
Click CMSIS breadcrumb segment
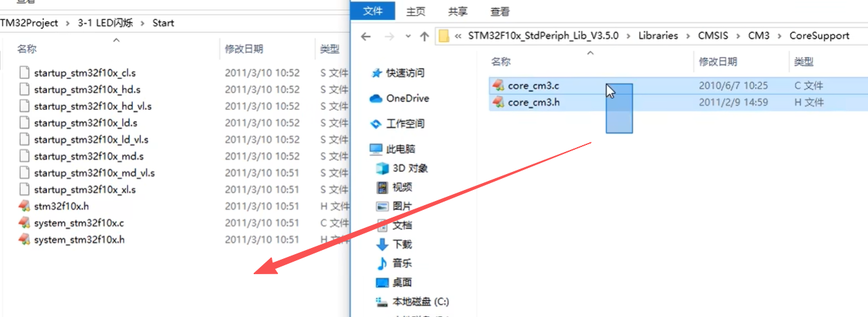(x=712, y=36)
